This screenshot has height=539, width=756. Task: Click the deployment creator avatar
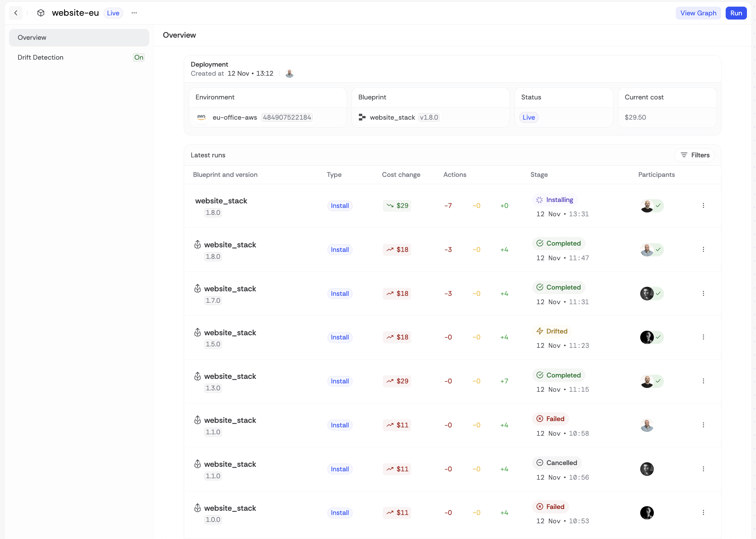click(289, 74)
